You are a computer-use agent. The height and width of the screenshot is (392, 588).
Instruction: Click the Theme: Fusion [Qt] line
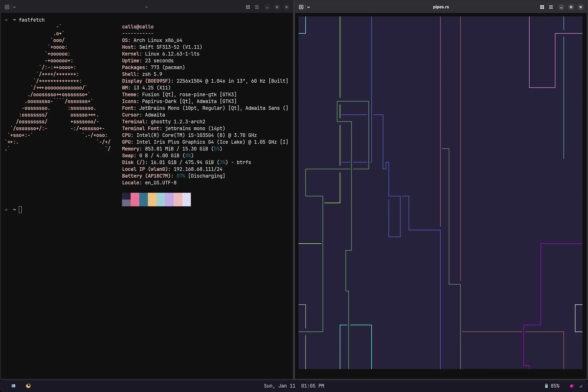(179, 95)
